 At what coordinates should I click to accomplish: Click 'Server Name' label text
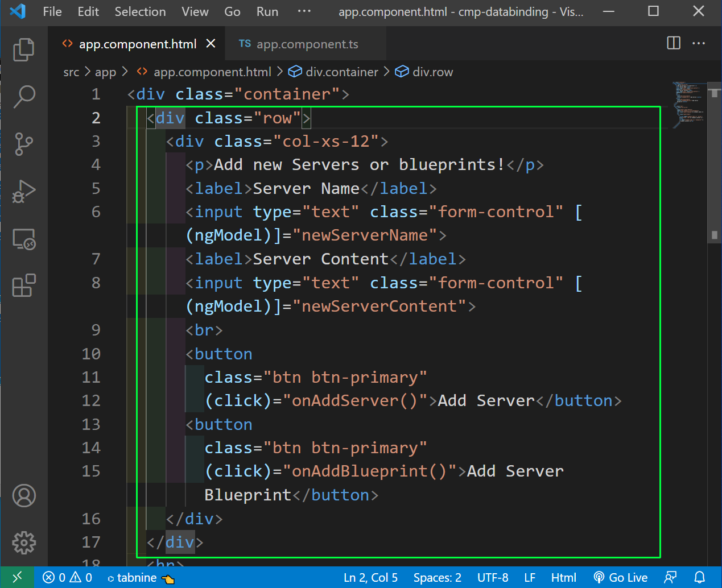306,188
